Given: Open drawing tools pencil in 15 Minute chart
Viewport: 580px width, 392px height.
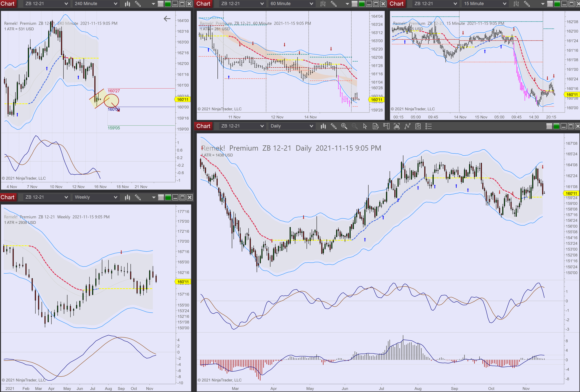Looking at the screenshot, I should [x=527, y=4].
